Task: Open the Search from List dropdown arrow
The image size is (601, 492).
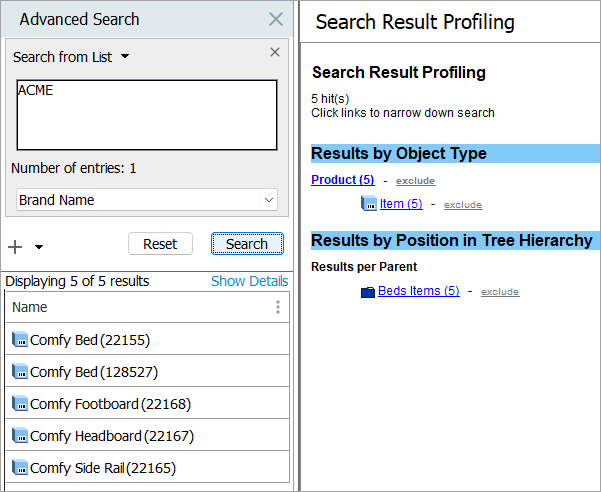Action: [125, 57]
